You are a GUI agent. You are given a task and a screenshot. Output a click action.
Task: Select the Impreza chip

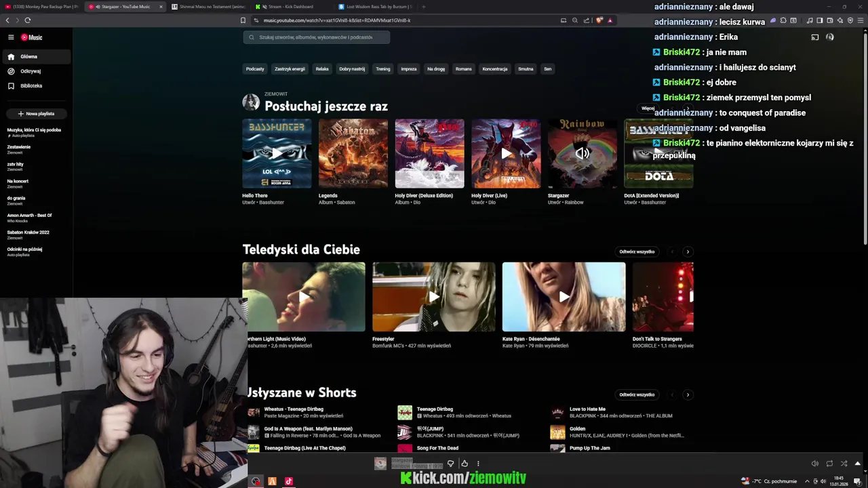tap(408, 69)
